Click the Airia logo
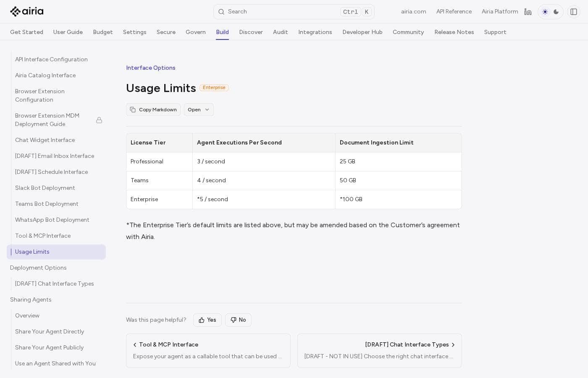Viewport: 588px width, 378px height. pos(27,11)
